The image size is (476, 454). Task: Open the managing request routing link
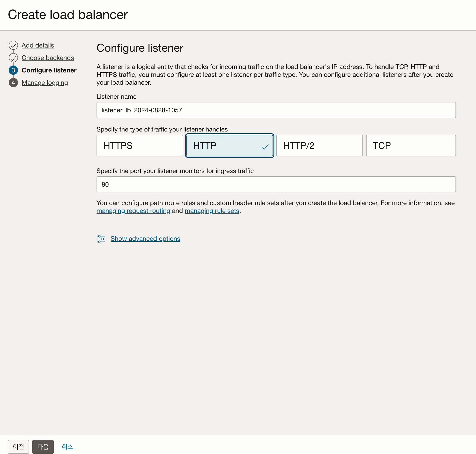(x=133, y=211)
